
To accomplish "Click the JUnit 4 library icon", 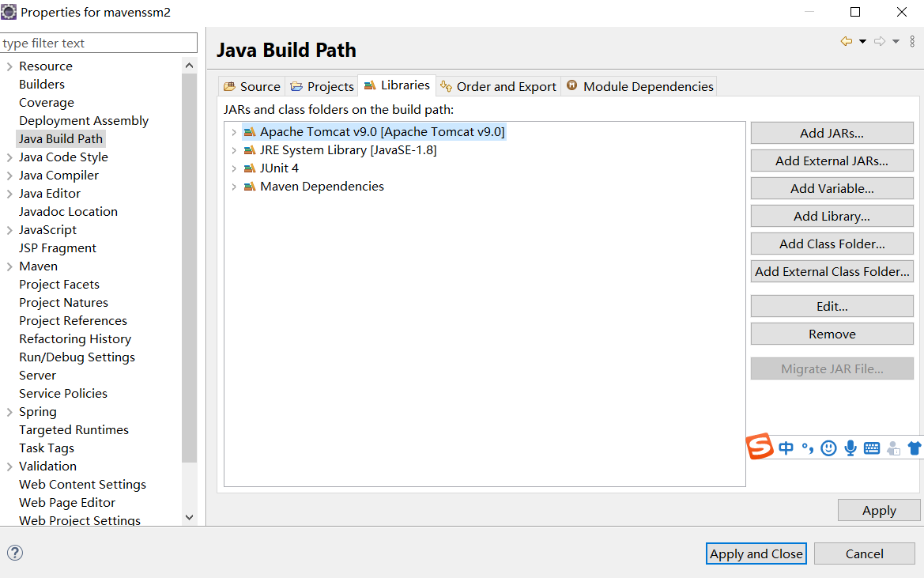I will 250,168.
